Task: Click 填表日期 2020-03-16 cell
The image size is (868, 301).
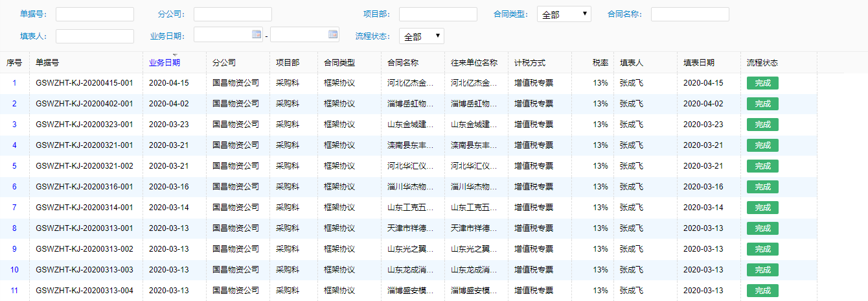Action: coord(703,187)
